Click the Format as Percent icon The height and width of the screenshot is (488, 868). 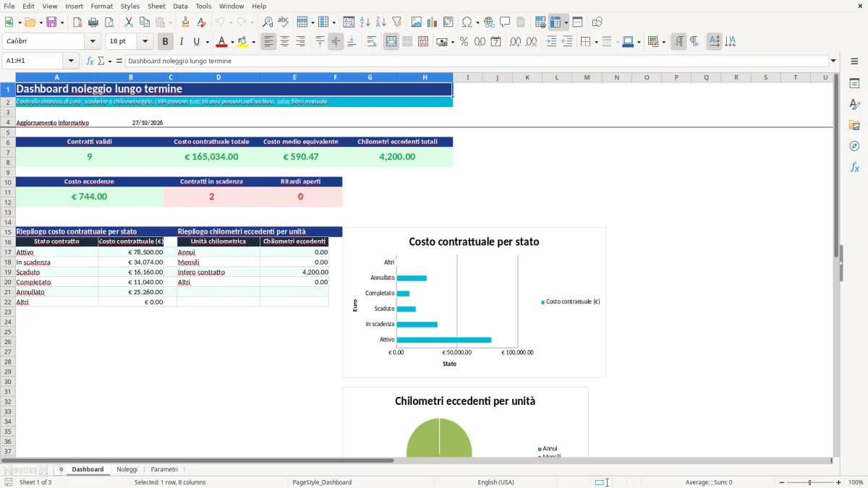[x=464, y=42]
